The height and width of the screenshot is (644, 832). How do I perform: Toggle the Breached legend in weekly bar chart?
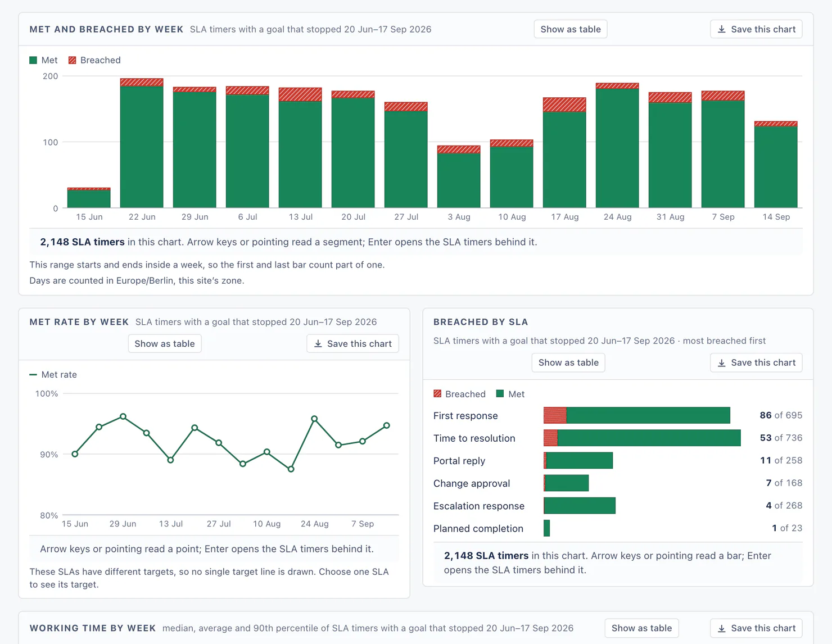point(94,60)
